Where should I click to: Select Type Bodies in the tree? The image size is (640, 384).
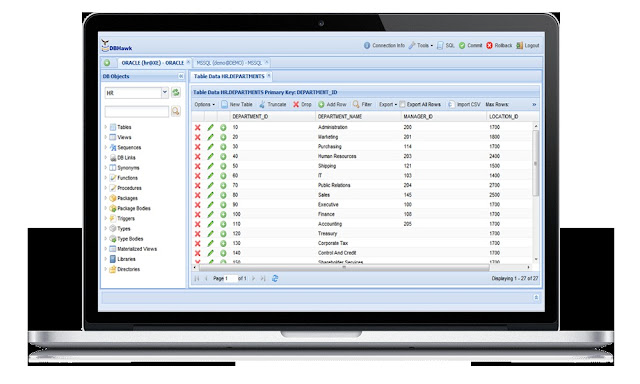tap(130, 239)
